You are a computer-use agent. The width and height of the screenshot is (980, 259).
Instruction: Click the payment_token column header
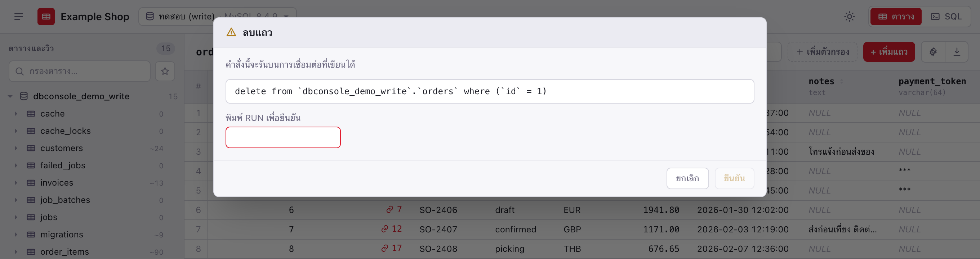tap(932, 81)
